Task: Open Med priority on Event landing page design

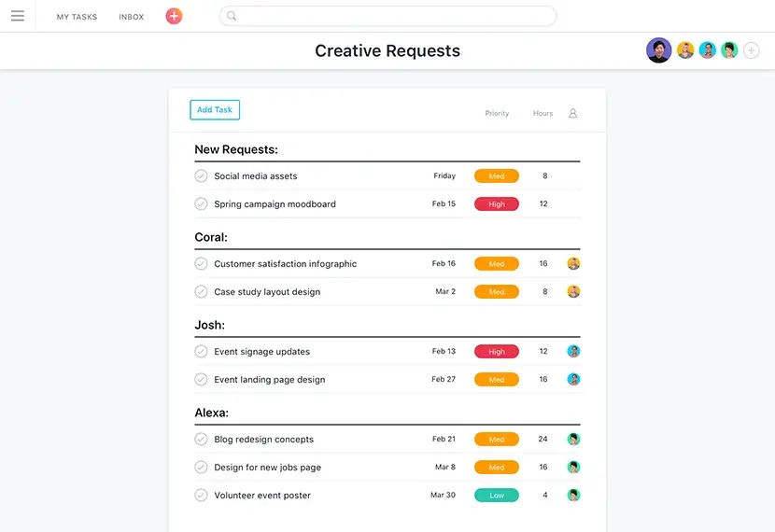Action: coord(496,380)
